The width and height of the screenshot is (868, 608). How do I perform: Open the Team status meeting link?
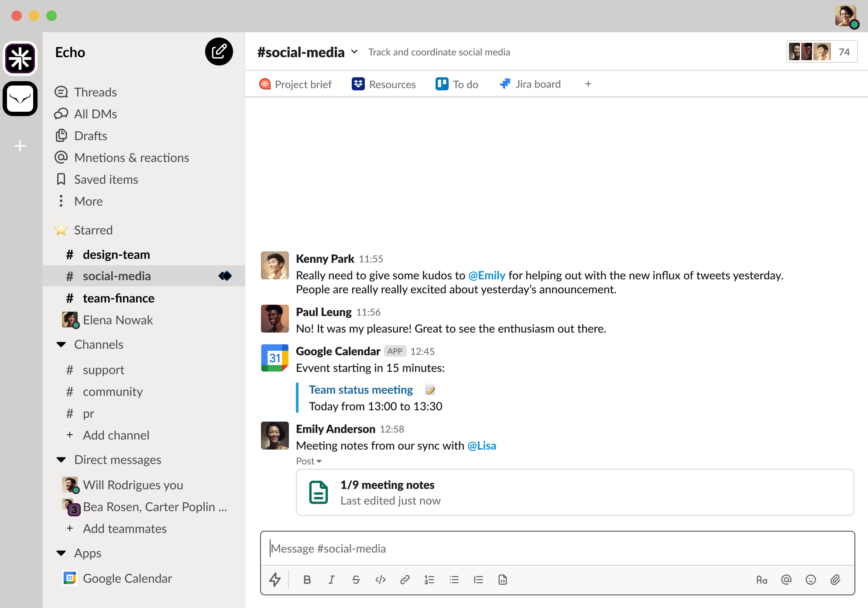pyautogui.click(x=361, y=390)
